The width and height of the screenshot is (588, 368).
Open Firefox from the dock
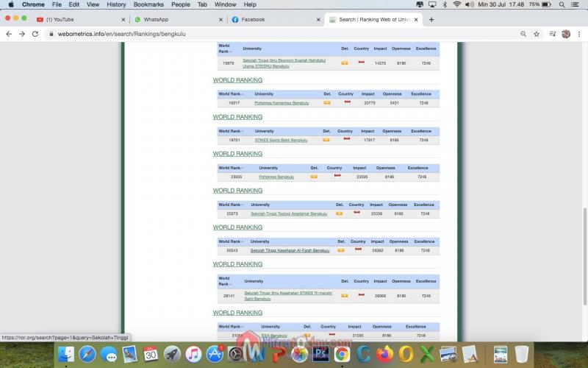[384, 354]
